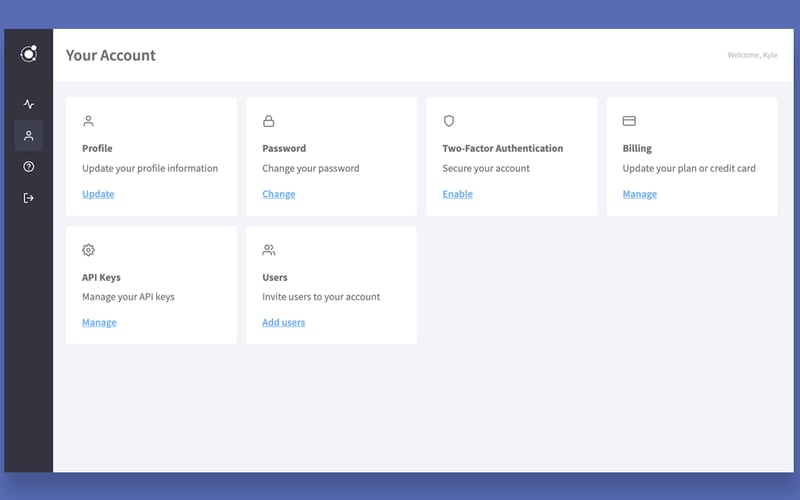Click the shield icon on Two-Factor card

(x=448, y=121)
